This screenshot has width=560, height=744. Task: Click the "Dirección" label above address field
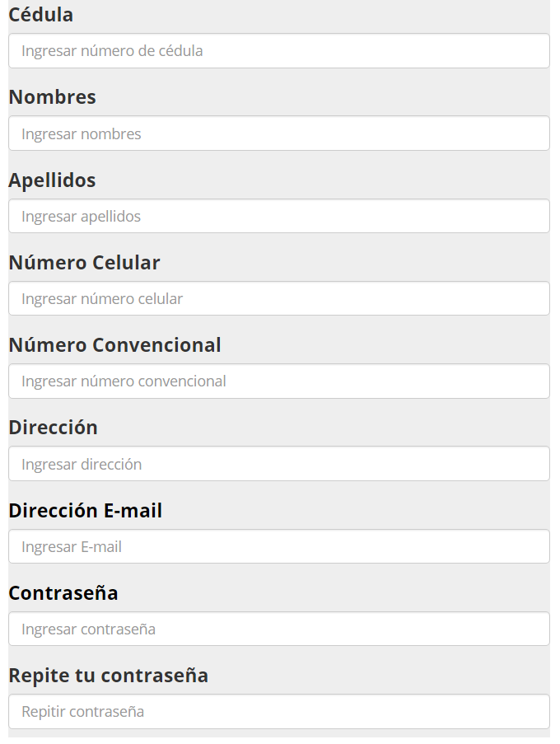[53, 428]
